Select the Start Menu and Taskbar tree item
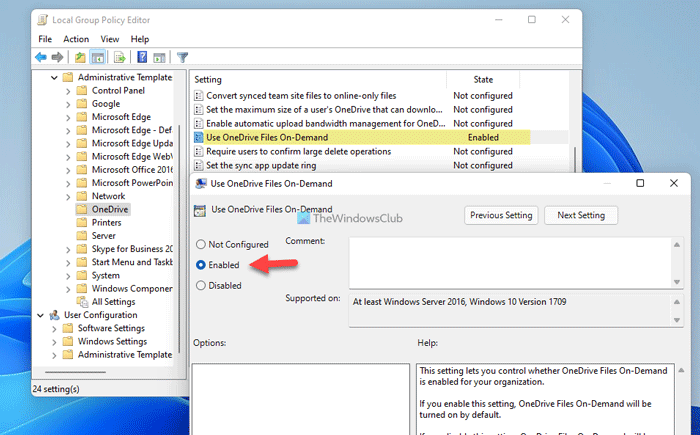Screen dimensions: 700x435 (x=132, y=262)
